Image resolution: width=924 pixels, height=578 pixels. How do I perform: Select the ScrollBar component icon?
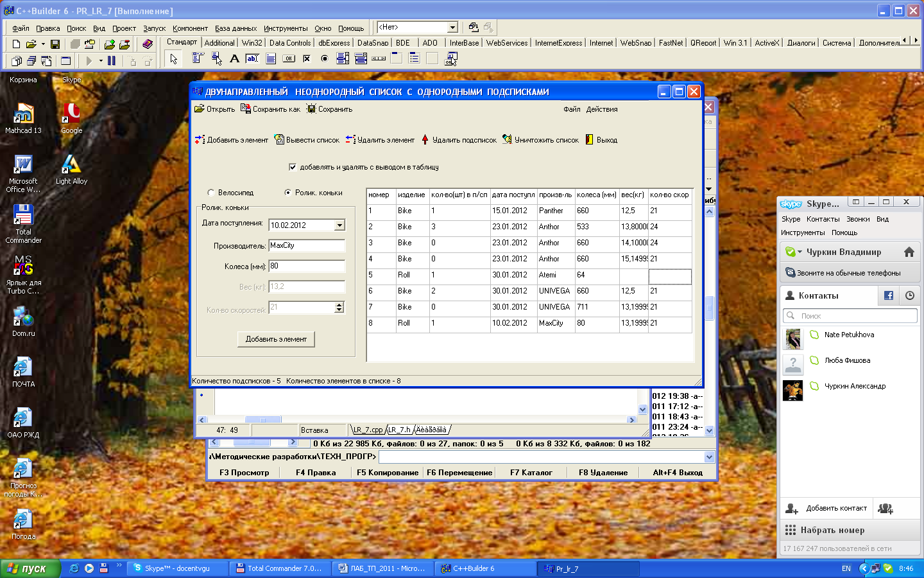(379, 58)
